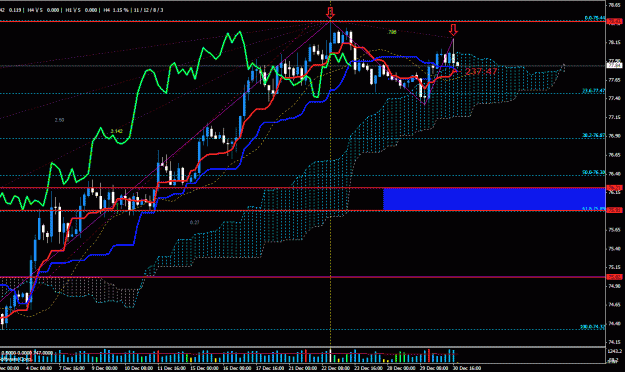
Task: Click the 77.40 price scale label
Action: tap(614, 98)
